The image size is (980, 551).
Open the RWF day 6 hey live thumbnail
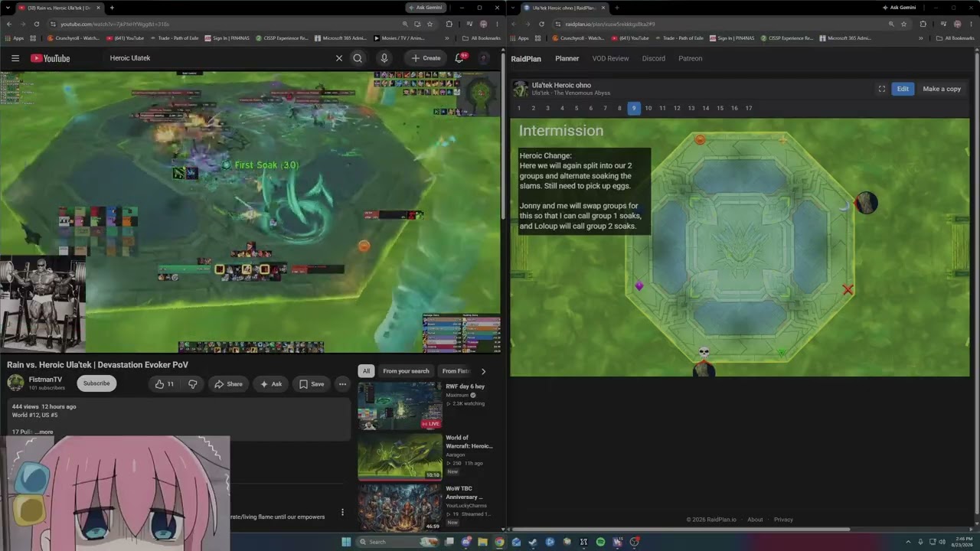click(400, 406)
